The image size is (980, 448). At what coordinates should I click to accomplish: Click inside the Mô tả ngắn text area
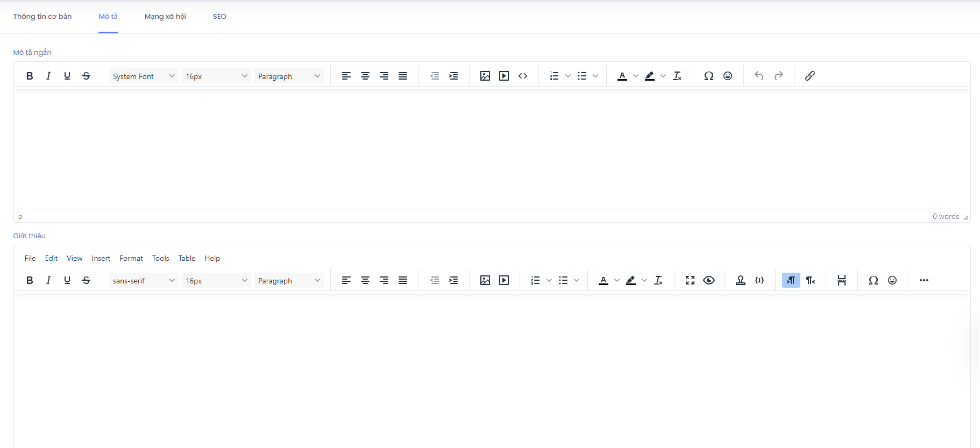click(x=492, y=149)
